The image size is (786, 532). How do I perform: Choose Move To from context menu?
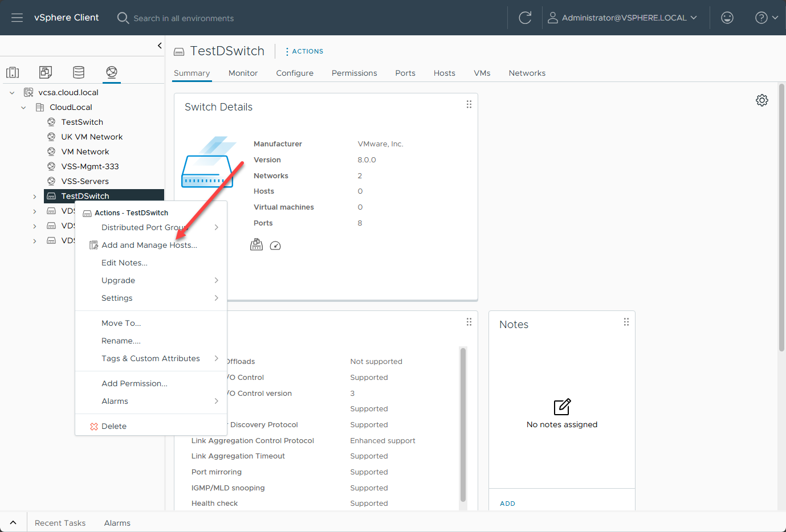pos(151,323)
